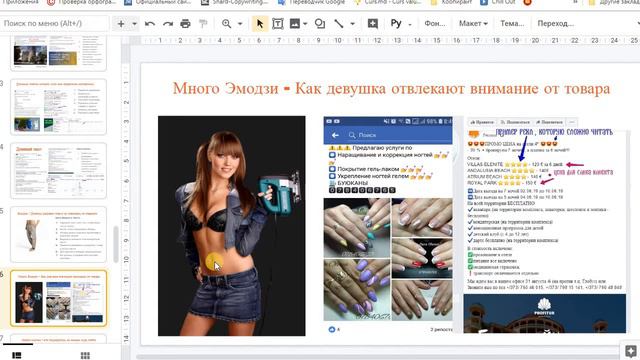640x360 pixels.
Task: Expand the image insert dropdown arrow
Action: click(305, 24)
